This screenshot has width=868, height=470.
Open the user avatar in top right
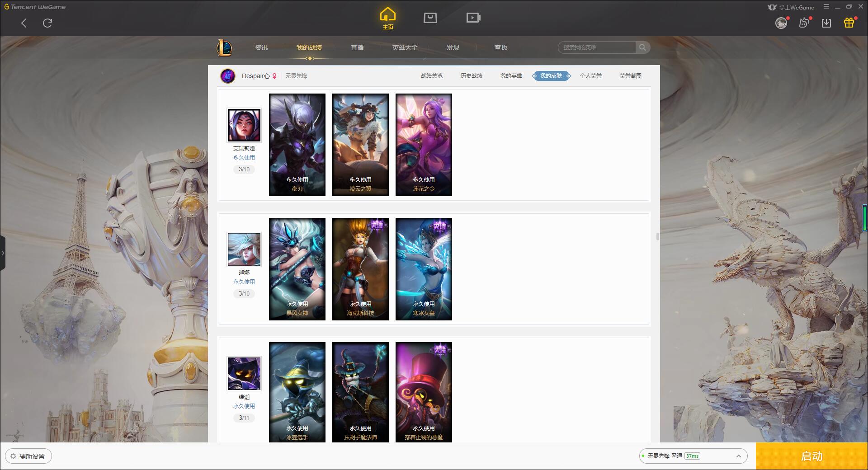click(781, 23)
